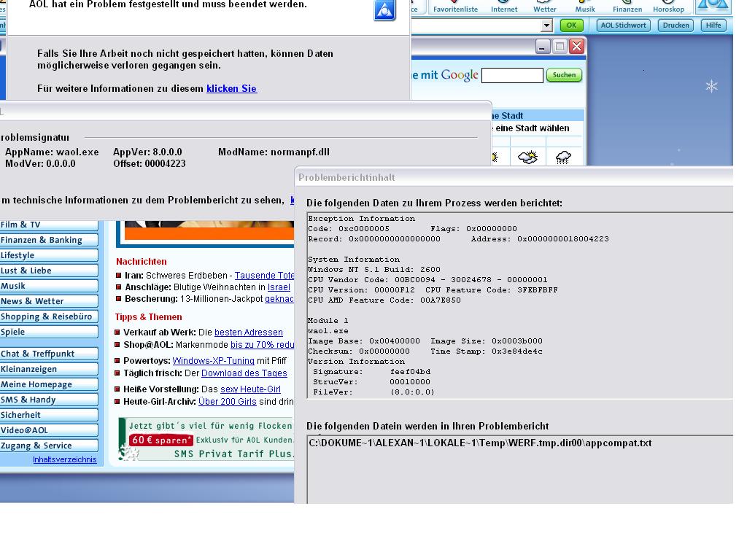Click the SMS Privat Tarif Plus ad banner

(x=206, y=439)
